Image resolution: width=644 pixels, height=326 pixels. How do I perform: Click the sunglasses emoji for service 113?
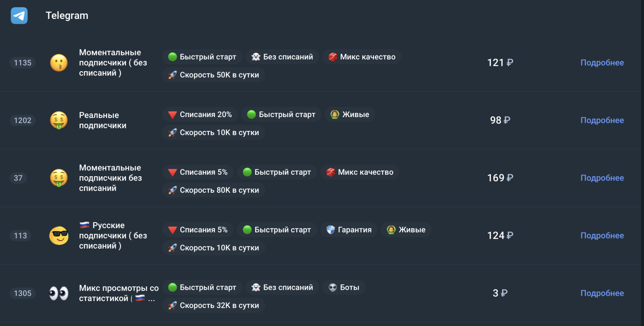coord(59,235)
